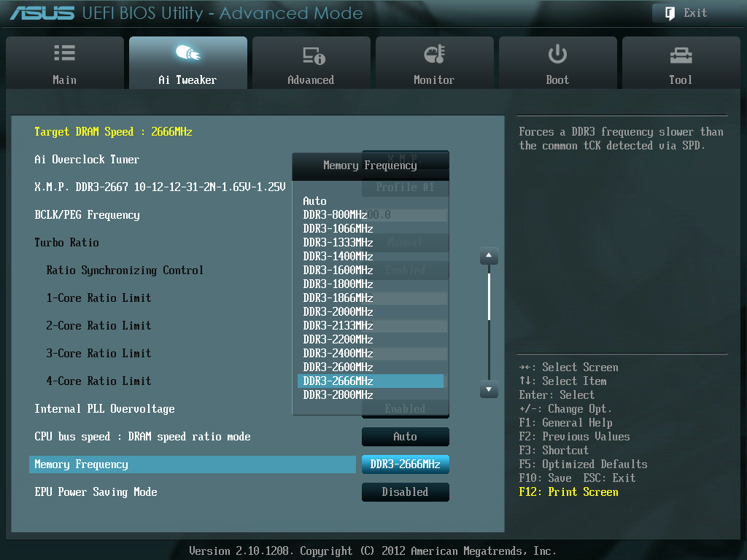Click the Tool printer-like icon
This screenshot has width=747, height=560.
pos(681,55)
